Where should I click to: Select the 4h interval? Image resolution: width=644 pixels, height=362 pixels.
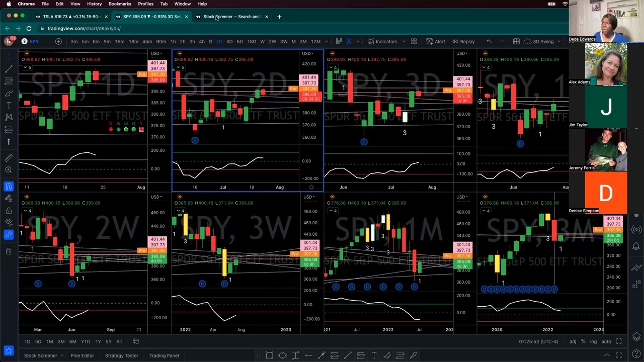point(202,41)
